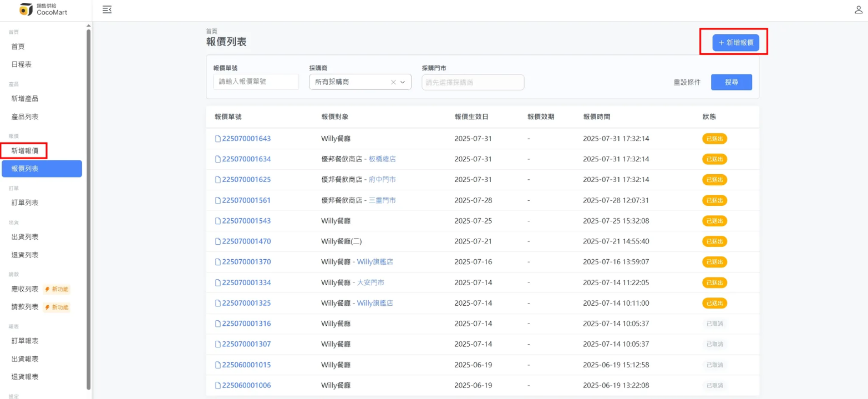Click the blue 新增報價 button
868x399 pixels.
point(735,42)
